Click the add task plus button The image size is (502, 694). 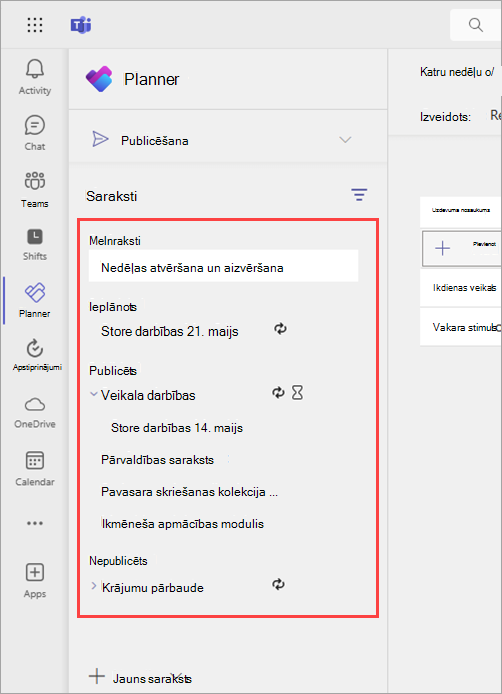(x=443, y=248)
